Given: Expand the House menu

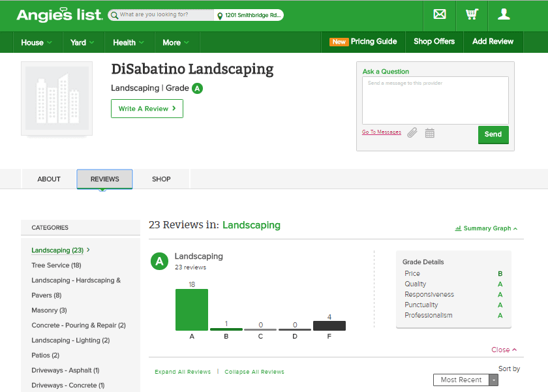Looking at the screenshot, I should pos(37,42).
